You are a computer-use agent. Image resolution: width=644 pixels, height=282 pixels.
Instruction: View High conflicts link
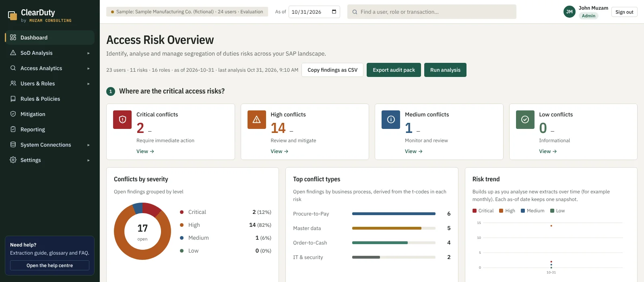tap(279, 151)
